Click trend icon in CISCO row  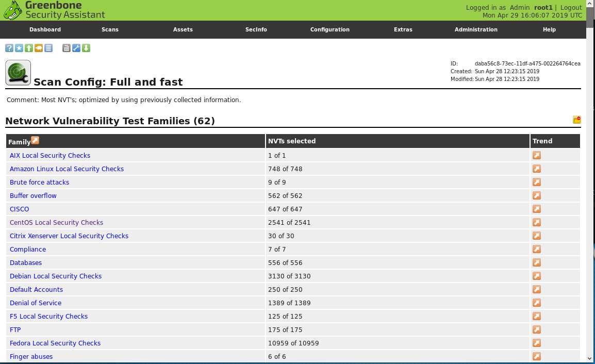pos(537,209)
